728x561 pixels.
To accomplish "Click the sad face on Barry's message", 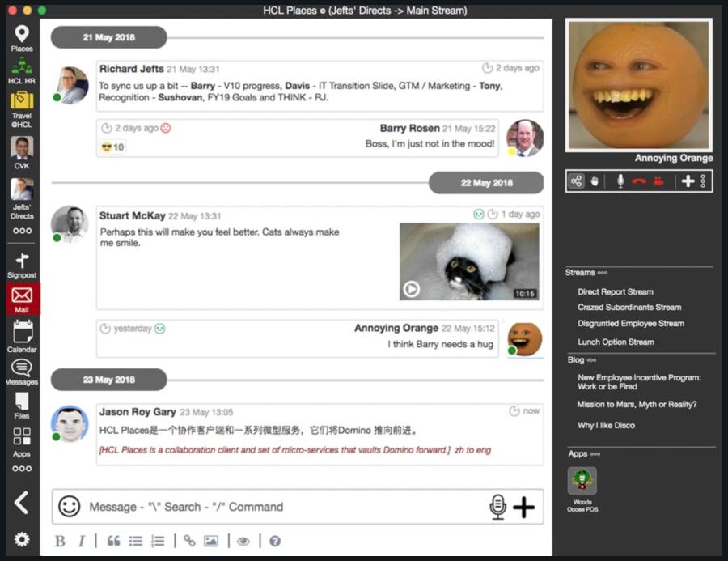I will point(165,128).
